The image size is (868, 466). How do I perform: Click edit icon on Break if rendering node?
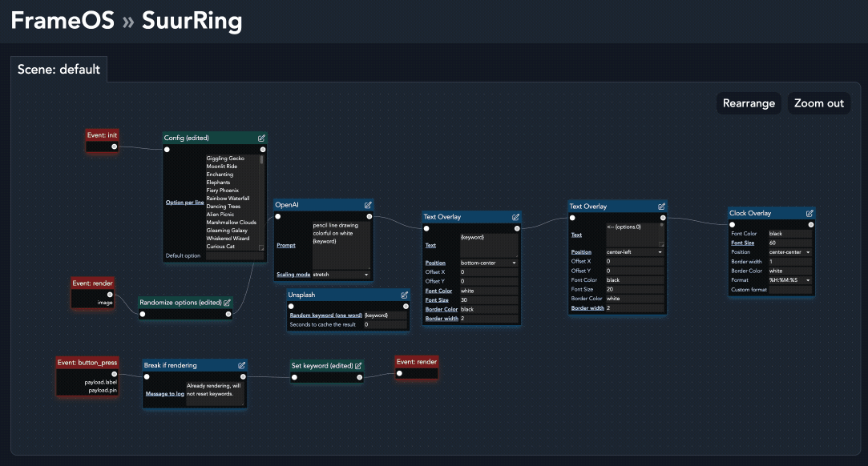click(x=242, y=365)
